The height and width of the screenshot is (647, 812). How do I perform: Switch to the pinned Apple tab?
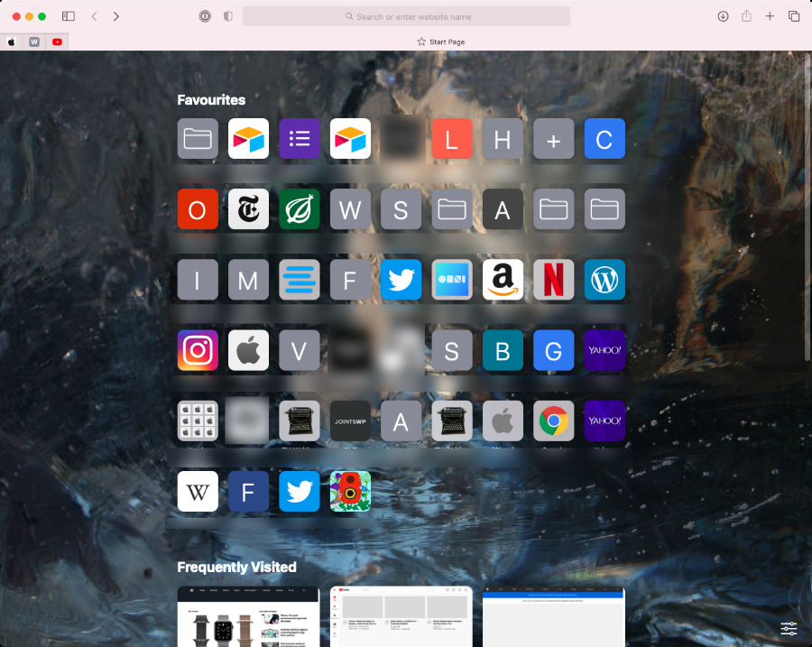(12, 42)
